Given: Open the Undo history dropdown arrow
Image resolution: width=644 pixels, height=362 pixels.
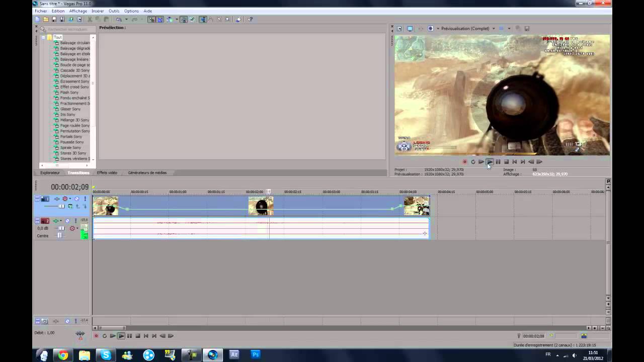Looking at the screenshot, I should pos(126,19).
